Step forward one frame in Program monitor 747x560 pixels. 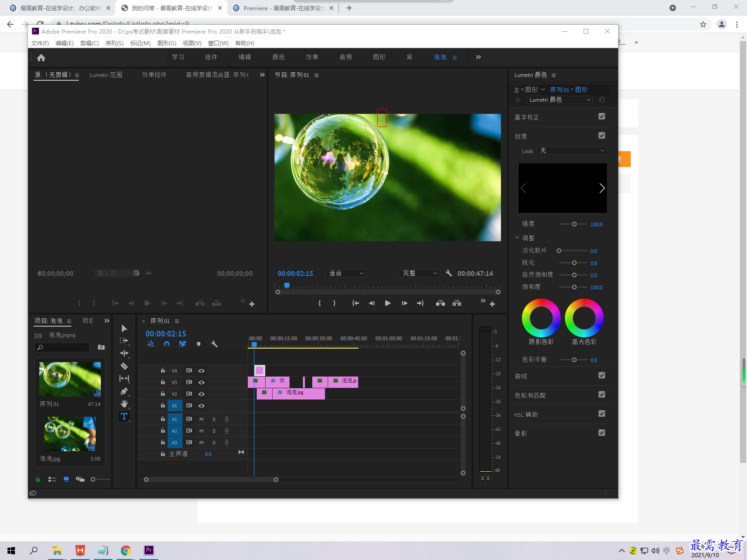click(x=404, y=303)
